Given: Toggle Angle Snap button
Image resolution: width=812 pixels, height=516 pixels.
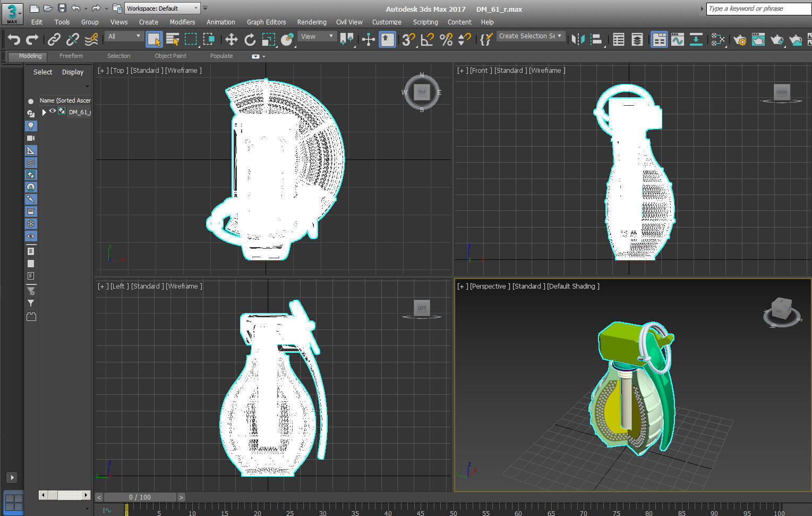Looking at the screenshot, I should [x=427, y=39].
